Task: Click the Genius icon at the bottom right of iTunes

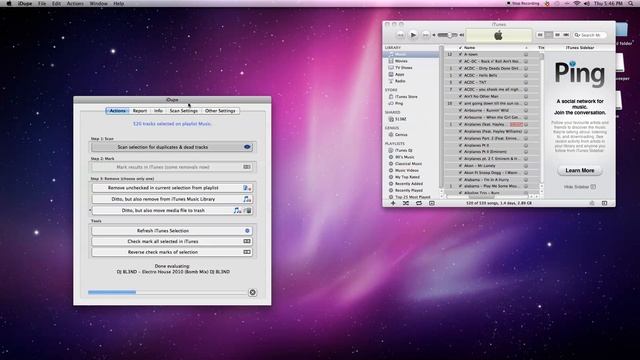Action: point(592,203)
